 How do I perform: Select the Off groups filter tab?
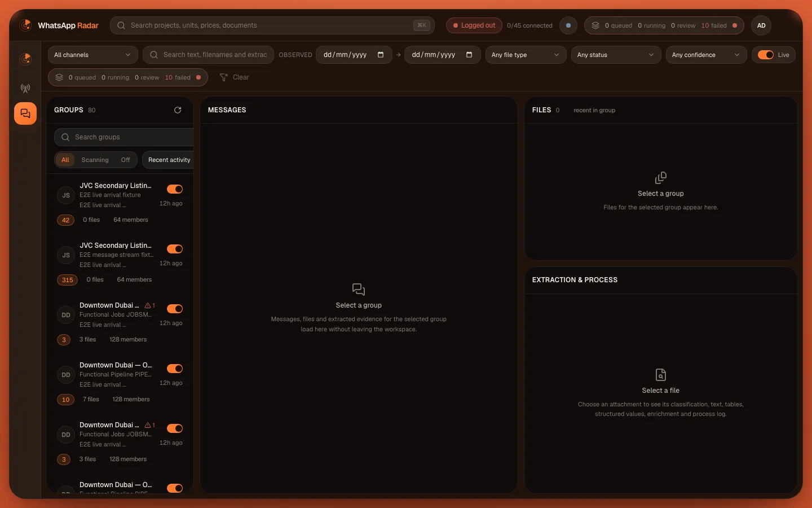pos(125,160)
